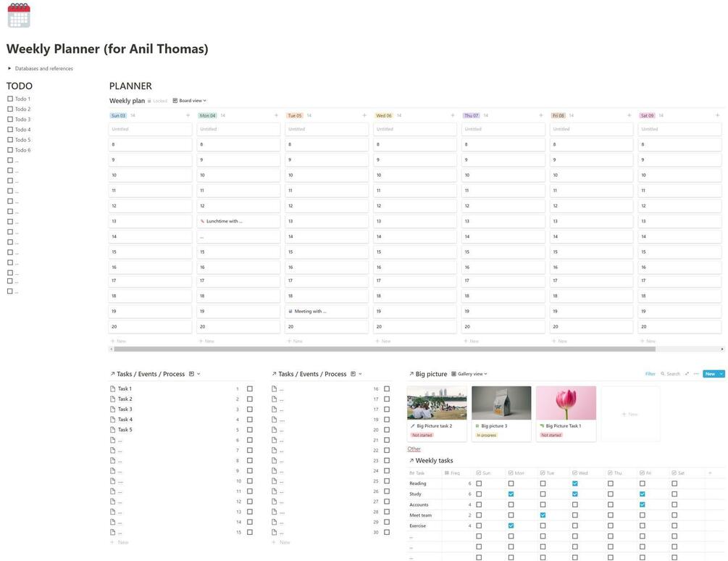The image size is (728, 561).
Task: Click the page icon beside Task 4
Action: pos(112,420)
